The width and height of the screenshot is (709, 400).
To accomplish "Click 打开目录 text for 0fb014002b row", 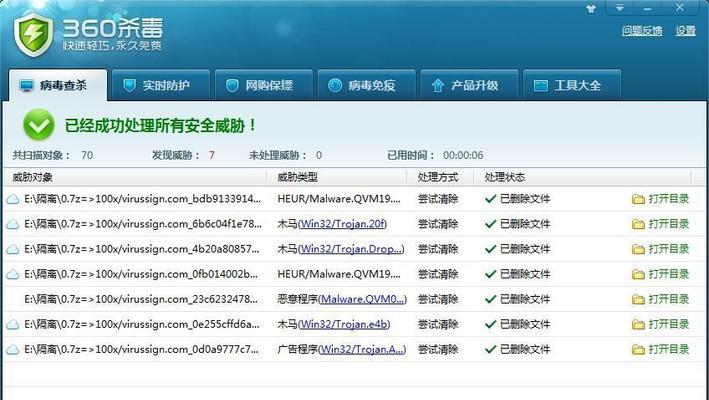I will pyautogui.click(x=669, y=274).
